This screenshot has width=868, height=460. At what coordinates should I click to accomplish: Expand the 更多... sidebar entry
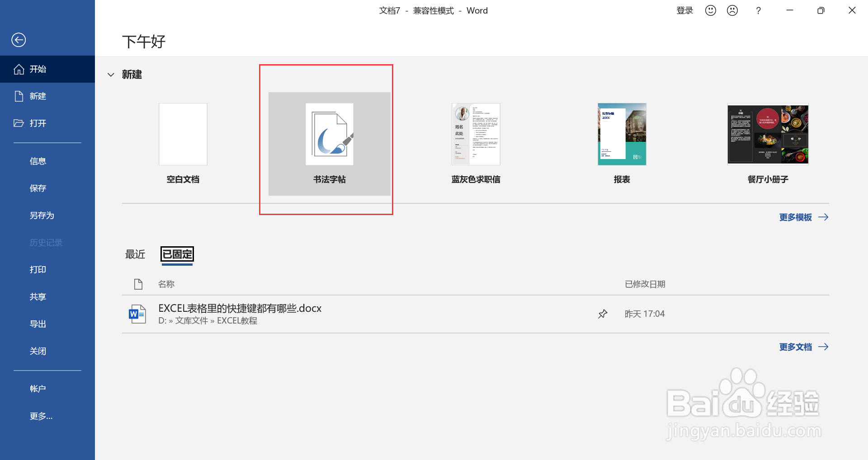click(x=47, y=416)
